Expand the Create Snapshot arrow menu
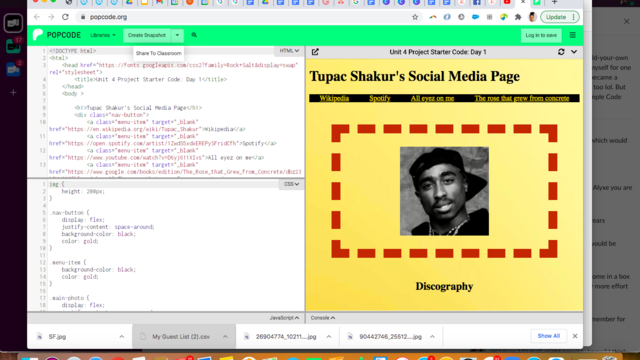Screen dimensions: 640x360 177,35
